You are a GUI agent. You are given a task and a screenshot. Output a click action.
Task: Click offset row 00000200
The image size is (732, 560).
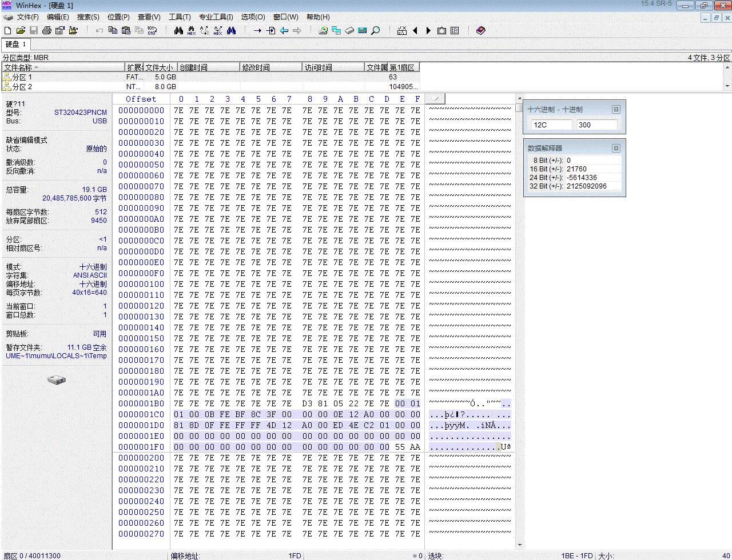pyautogui.click(x=141, y=458)
